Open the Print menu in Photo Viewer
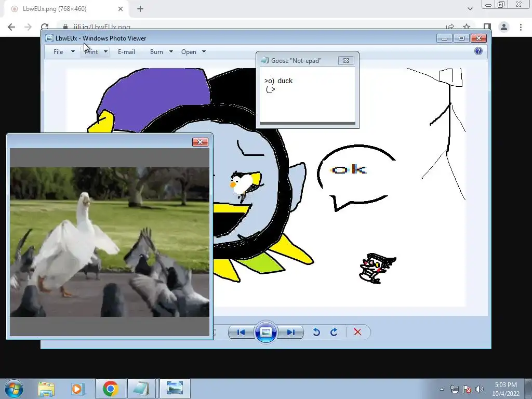Image resolution: width=532 pixels, height=399 pixels. tap(91, 52)
